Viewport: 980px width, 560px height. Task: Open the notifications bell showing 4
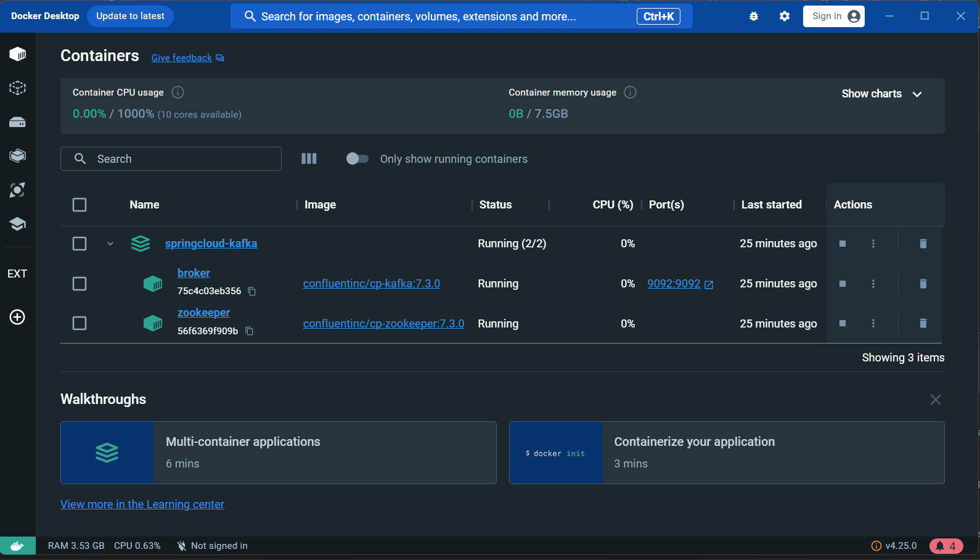(x=946, y=546)
